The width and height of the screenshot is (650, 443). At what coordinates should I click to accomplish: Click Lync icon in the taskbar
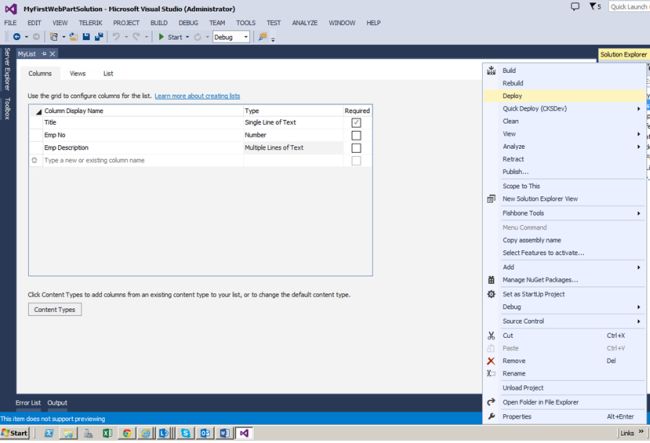click(164, 433)
